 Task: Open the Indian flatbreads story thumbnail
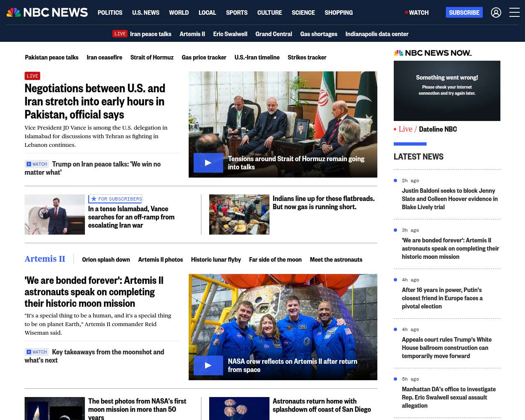239,215
